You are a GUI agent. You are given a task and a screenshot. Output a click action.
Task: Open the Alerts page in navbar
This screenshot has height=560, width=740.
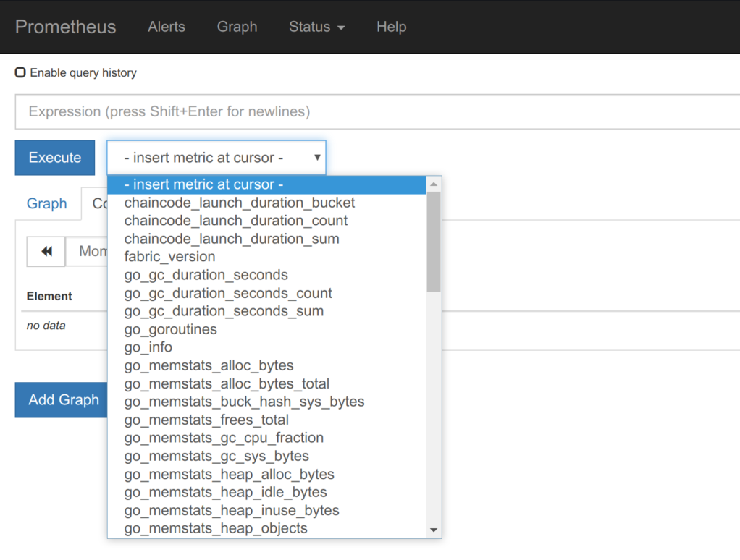point(167,27)
